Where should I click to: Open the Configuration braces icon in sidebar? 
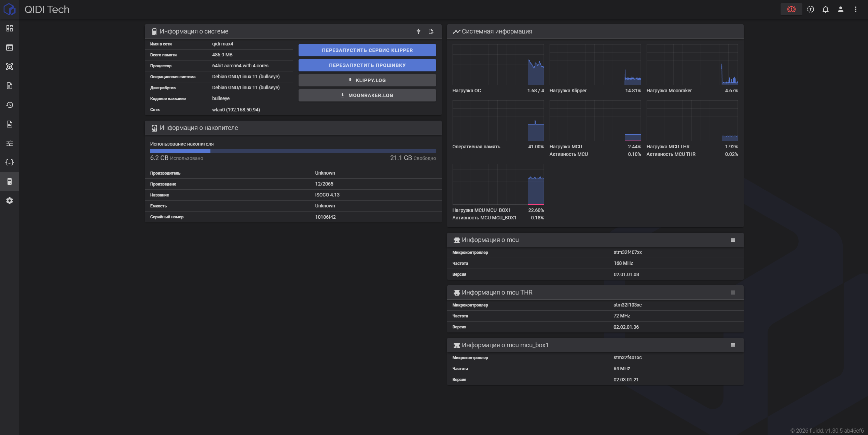(10, 162)
